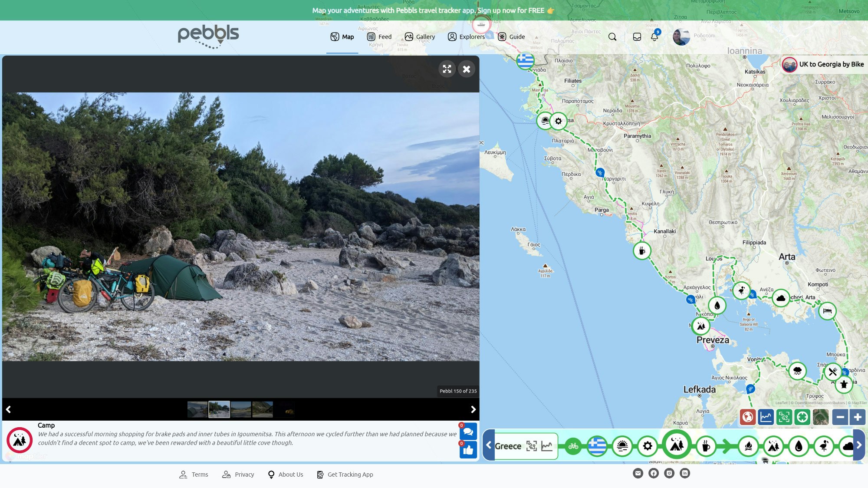This screenshot has width=868, height=488.
Task: Open the LinkedIn icon in the footer
Action: (685, 473)
